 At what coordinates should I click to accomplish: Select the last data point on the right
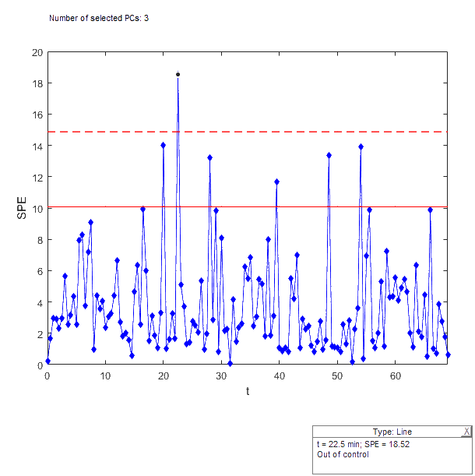449,354
